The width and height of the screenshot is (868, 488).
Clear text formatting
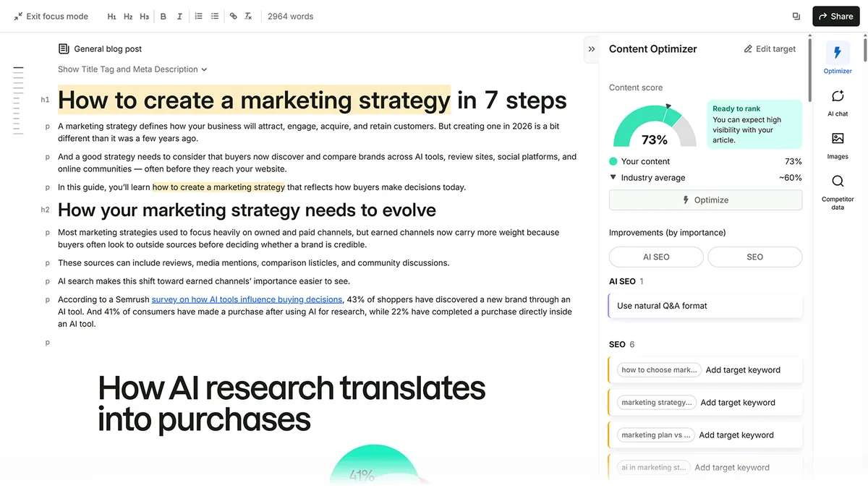(x=248, y=16)
